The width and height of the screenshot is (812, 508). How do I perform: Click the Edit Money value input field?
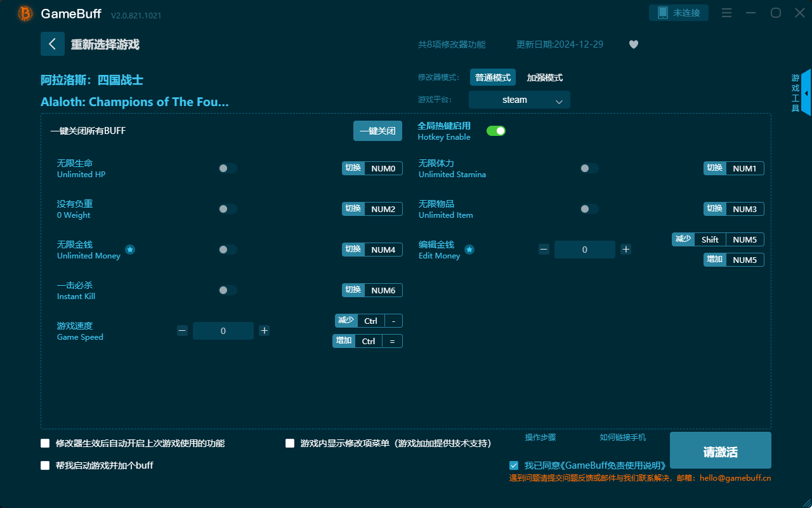click(584, 250)
